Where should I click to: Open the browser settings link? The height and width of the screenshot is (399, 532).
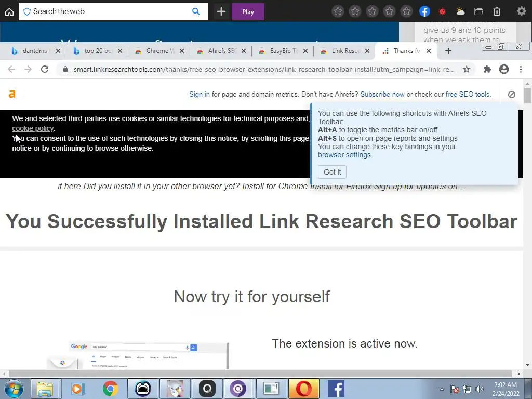point(344,155)
